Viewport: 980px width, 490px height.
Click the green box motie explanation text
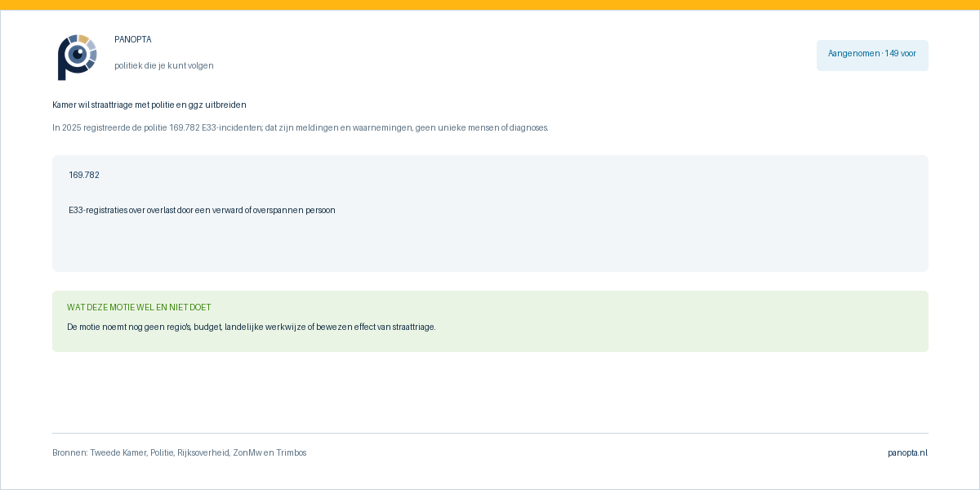[x=252, y=327]
